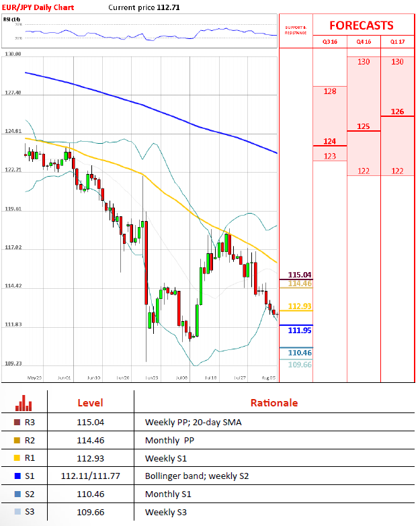420x526 pixels.
Task: Click the 114.46 value in Level column
Action: coord(91,440)
